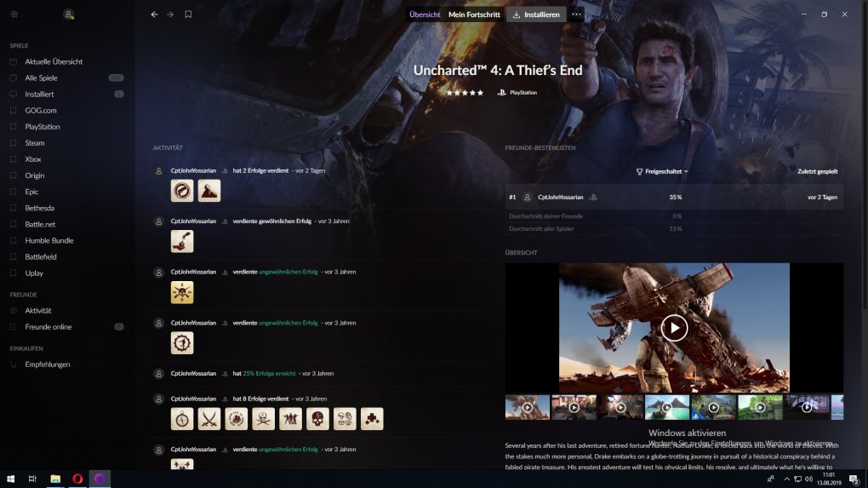The width and height of the screenshot is (868, 488).
Task: Select Battle.net bookmark in sidebar
Action: point(40,224)
